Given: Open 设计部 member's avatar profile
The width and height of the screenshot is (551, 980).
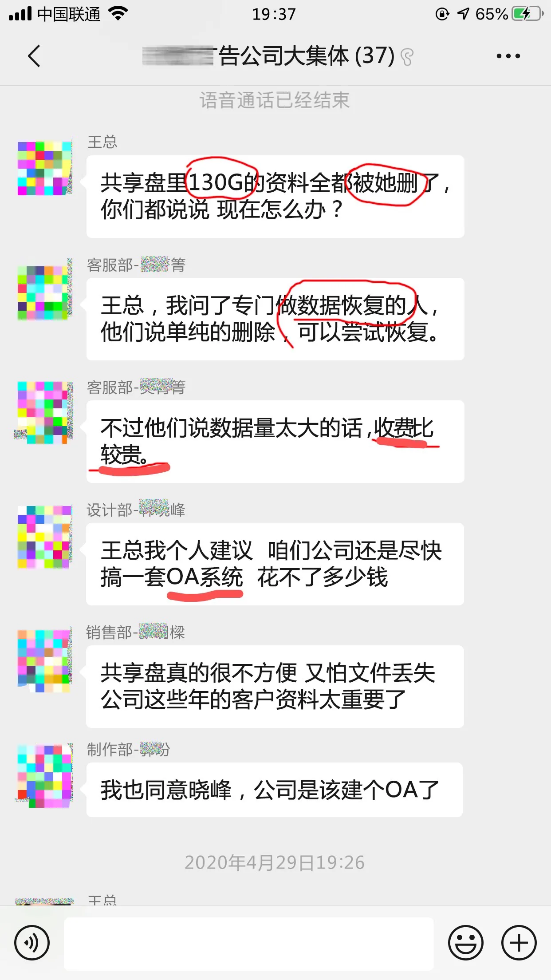Looking at the screenshot, I should [x=44, y=537].
